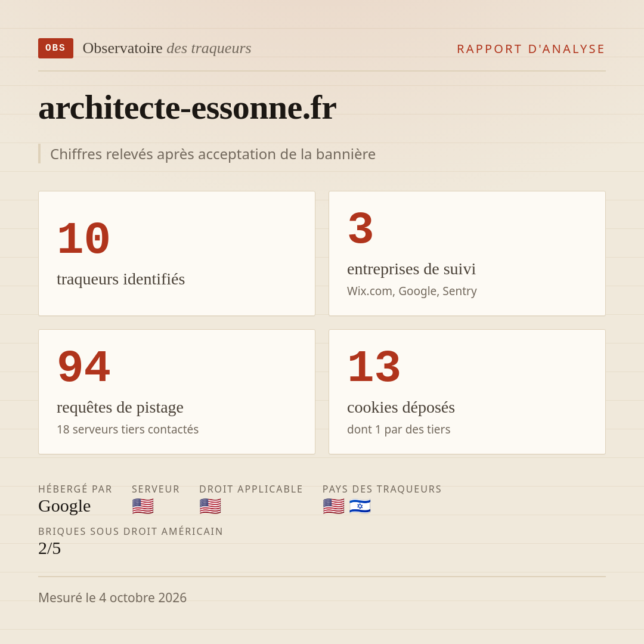Click the number 94 requests count
The height and width of the screenshot is (644, 644).
84,367
